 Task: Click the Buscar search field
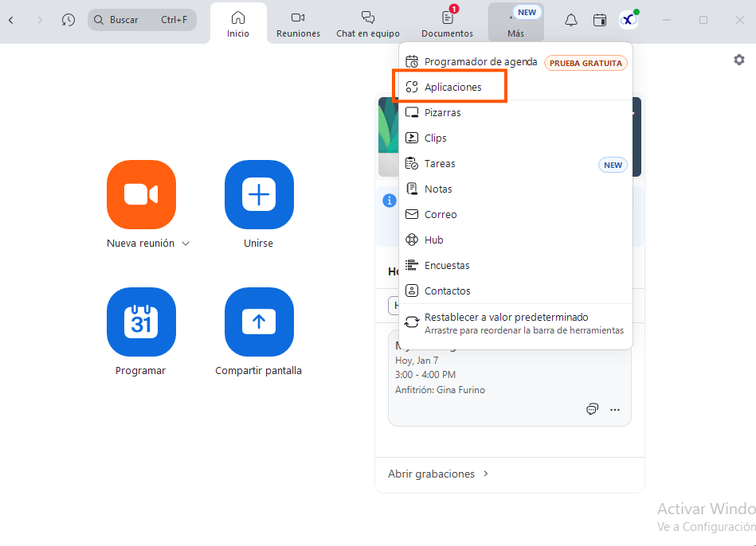click(x=143, y=20)
